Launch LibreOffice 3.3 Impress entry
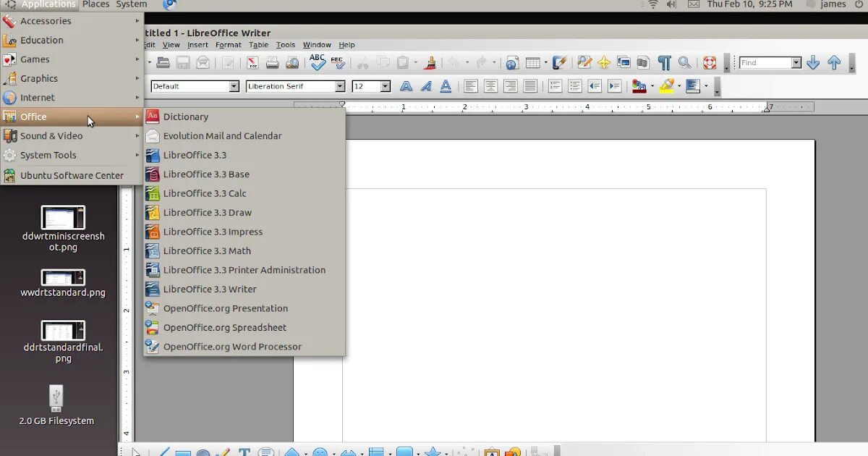868x456 pixels. pyautogui.click(x=244, y=232)
